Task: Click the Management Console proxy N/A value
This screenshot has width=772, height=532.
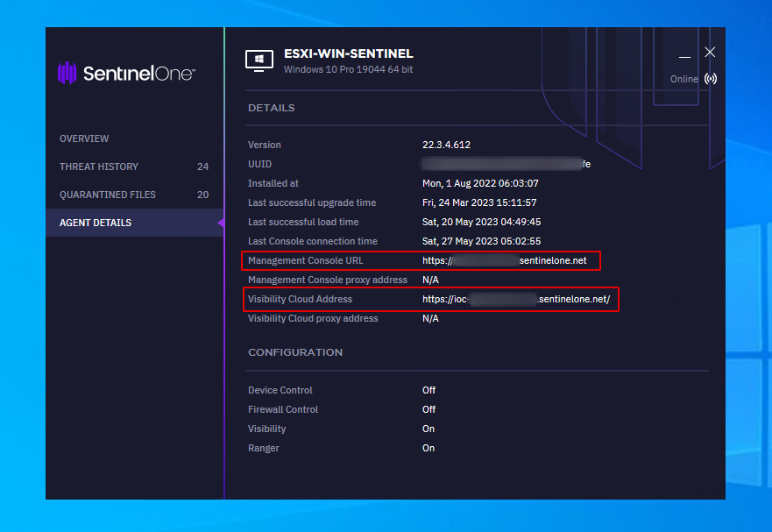Action: point(430,280)
